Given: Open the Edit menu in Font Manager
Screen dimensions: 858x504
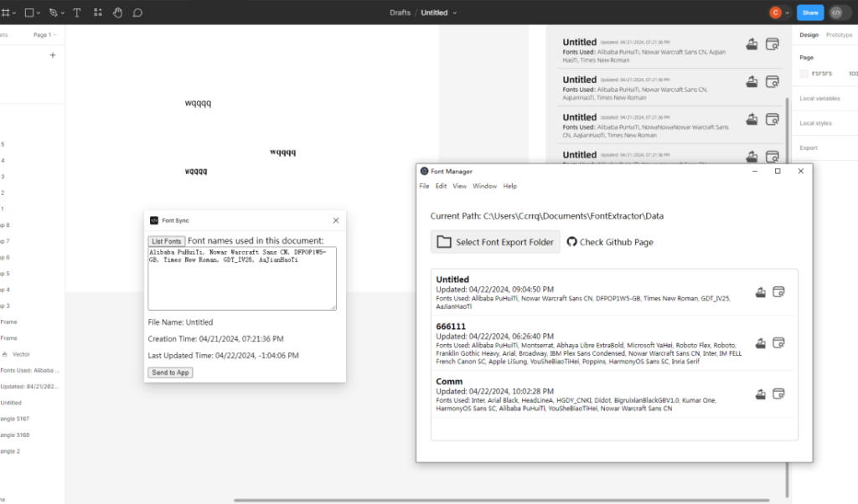Looking at the screenshot, I should [x=441, y=186].
